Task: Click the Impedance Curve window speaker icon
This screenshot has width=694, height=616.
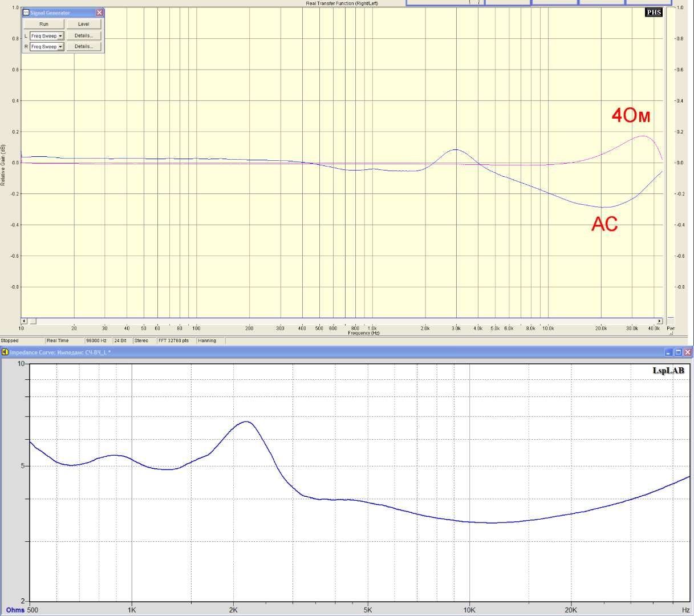Action: (5, 352)
